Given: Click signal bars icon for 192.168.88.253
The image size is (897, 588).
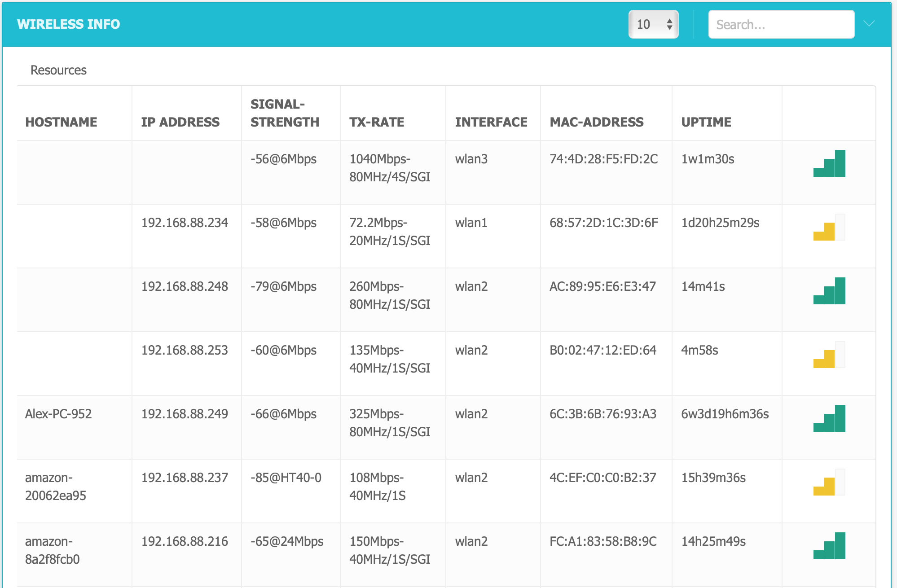Looking at the screenshot, I should (829, 355).
